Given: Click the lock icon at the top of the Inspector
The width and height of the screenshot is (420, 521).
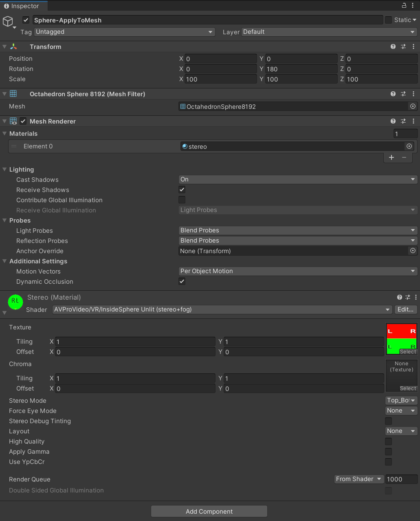Looking at the screenshot, I should pos(404,5).
